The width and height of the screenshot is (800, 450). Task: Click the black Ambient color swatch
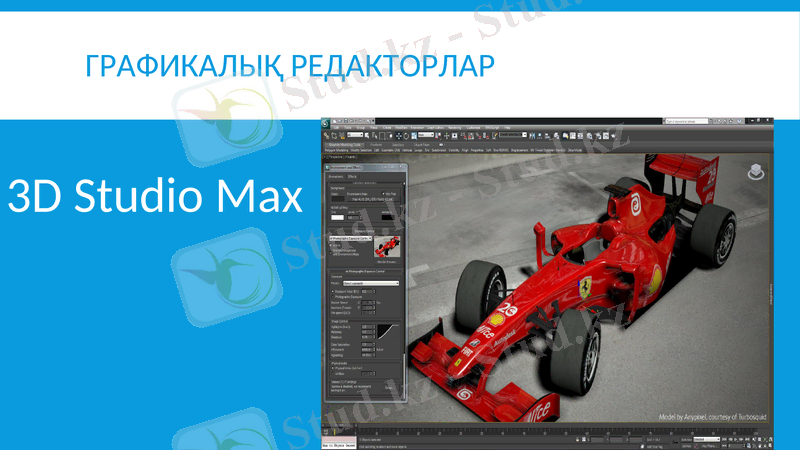tap(388, 217)
